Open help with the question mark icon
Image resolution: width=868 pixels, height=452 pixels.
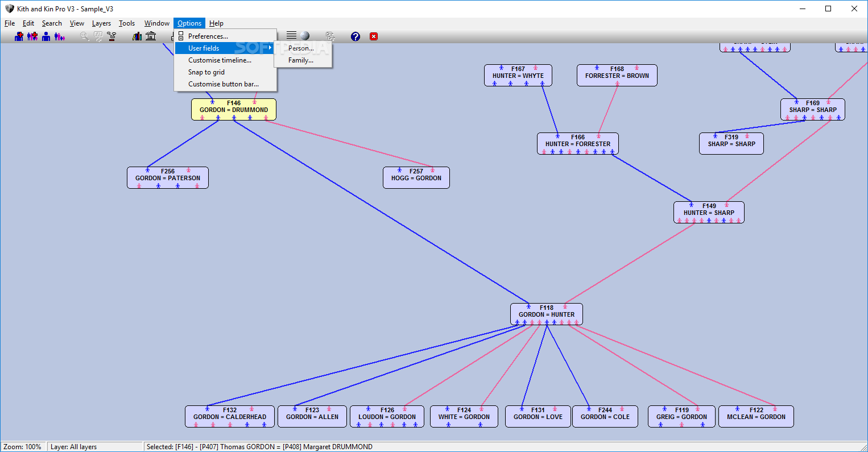(x=356, y=36)
